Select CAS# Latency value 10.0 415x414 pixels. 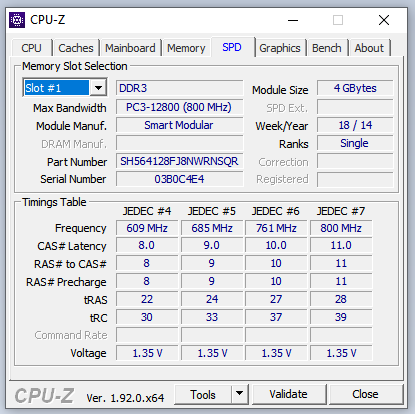pyautogui.click(x=276, y=245)
